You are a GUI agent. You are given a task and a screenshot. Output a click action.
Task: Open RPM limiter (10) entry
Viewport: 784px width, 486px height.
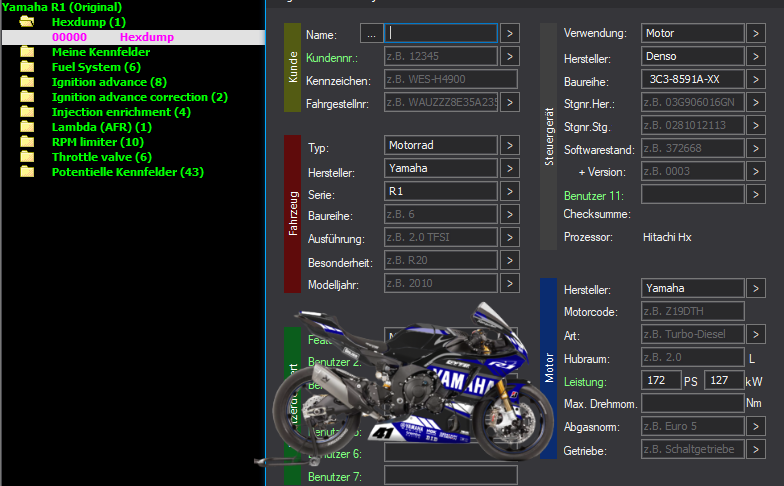click(x=98, y=142)
